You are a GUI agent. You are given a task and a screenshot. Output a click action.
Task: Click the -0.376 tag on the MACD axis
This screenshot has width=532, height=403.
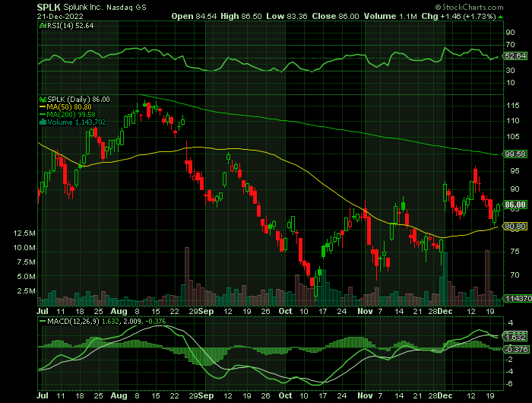click(x=516, y=349)
